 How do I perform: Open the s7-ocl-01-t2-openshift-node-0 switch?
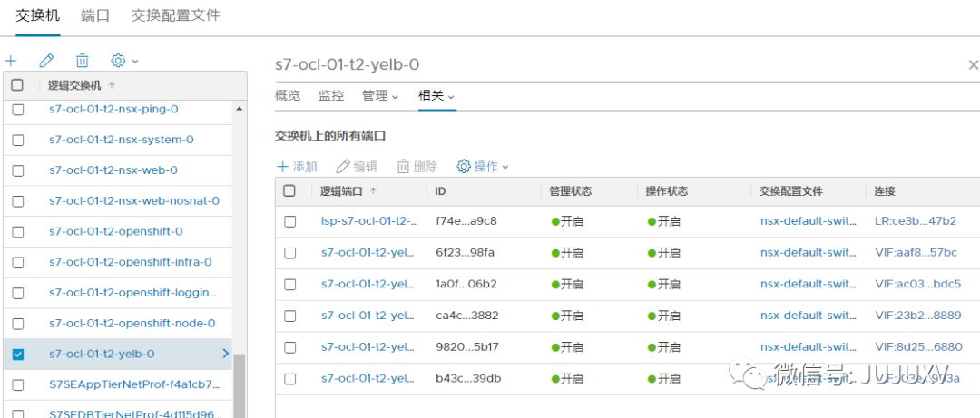point(132,324)
